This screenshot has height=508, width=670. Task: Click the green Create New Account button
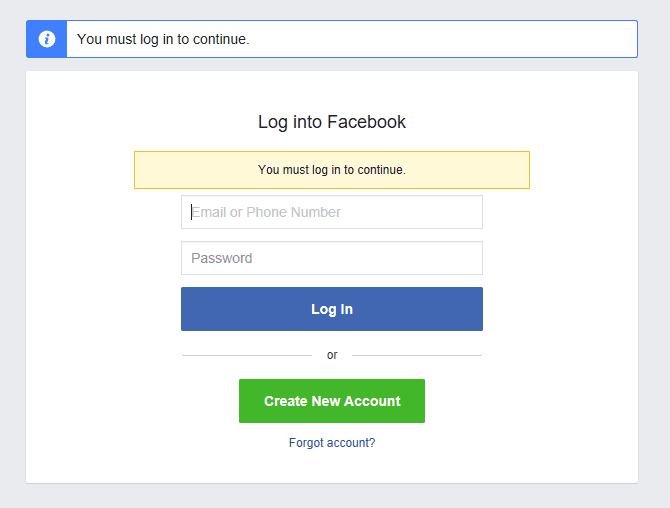(332, 401)
